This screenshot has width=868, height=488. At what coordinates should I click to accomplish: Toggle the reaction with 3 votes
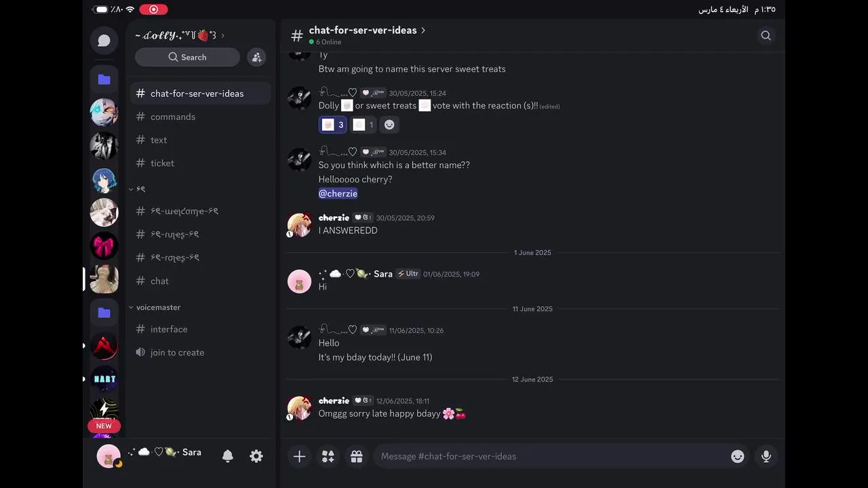tap(333, 125)
